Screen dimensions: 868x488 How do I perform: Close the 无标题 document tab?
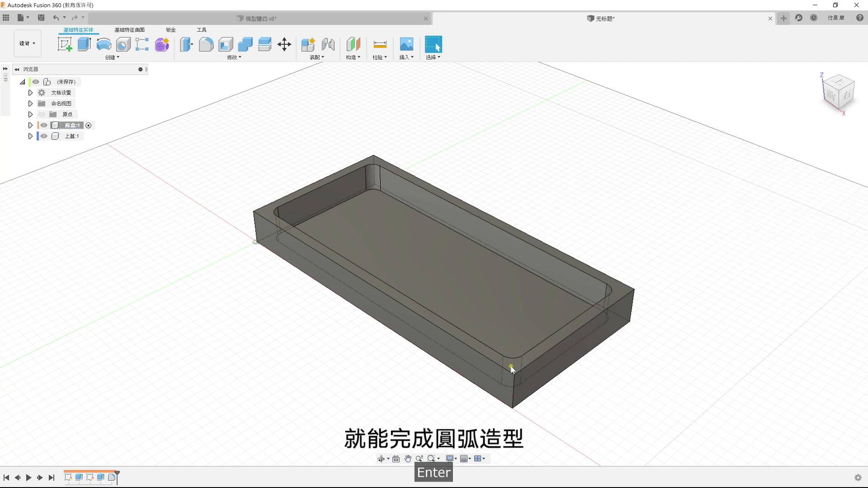pos(770,19)
